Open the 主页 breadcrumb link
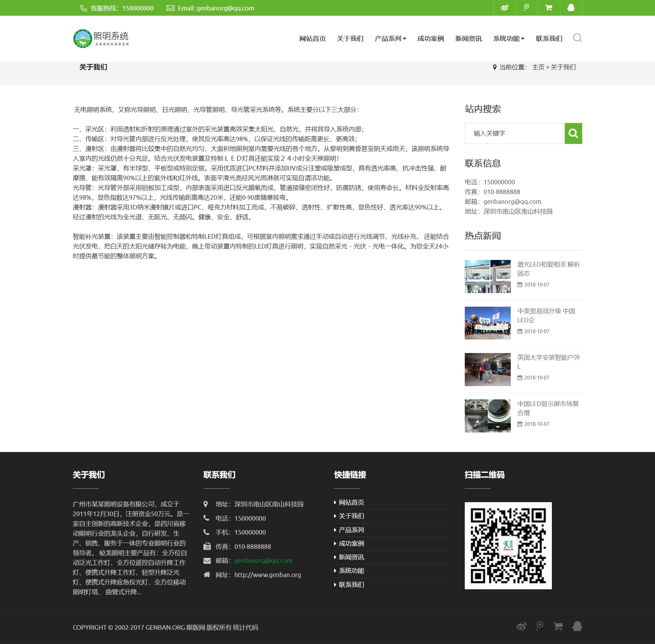 point(538,67)
